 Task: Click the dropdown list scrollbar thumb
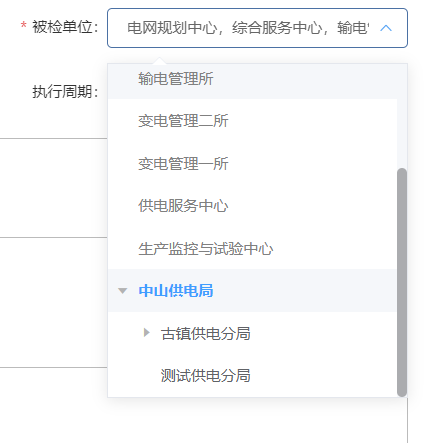click(402, 282)
